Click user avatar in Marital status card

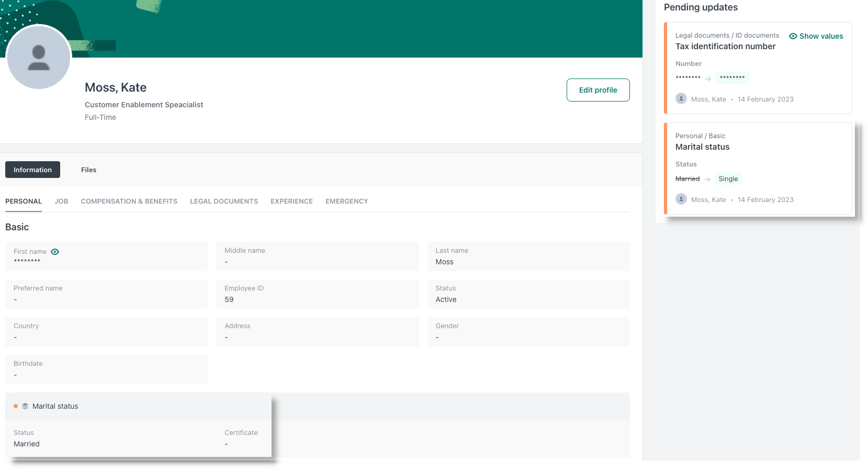coord(681,199)
